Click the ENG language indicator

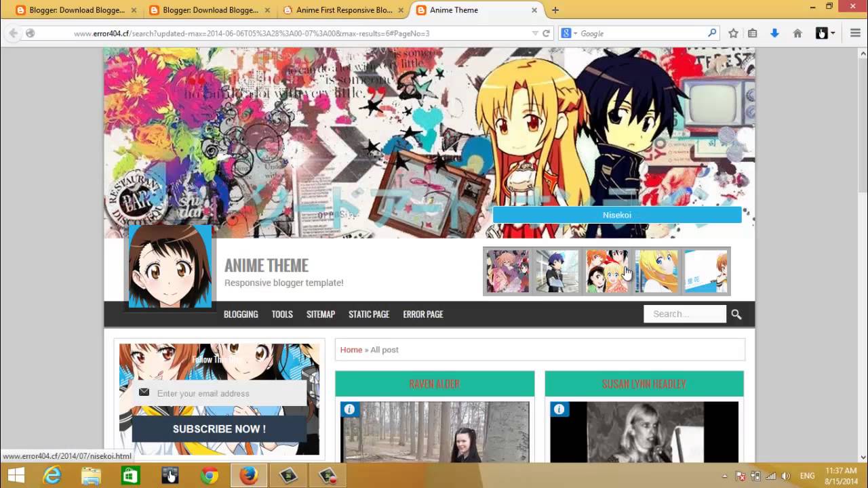coord(808,476)
